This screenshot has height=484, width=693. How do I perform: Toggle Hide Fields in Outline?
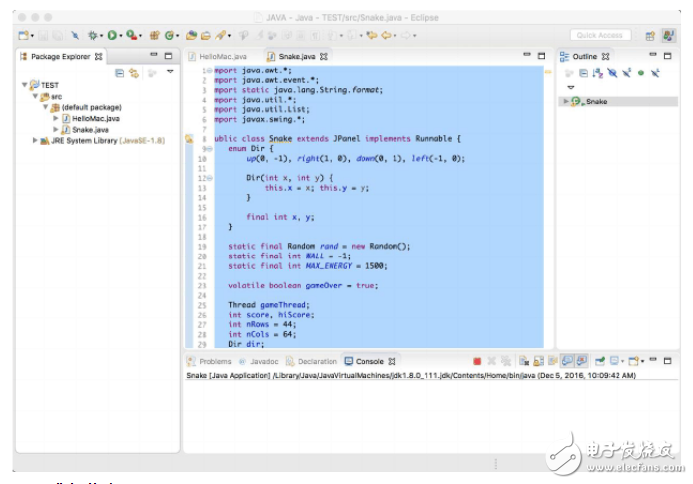tap(612, 73)
